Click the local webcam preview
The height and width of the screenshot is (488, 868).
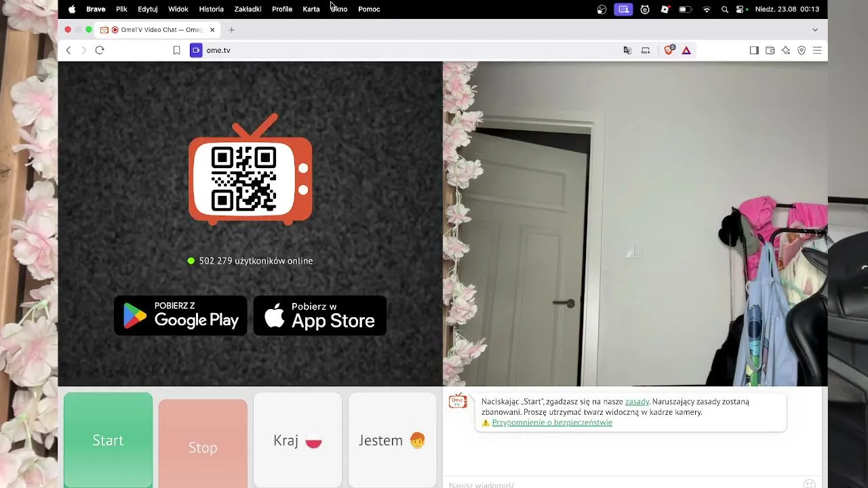coord(635,224)
